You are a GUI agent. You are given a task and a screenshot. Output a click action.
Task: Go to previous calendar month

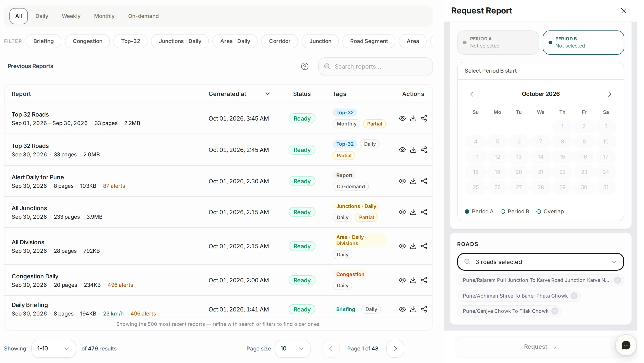[471, 94]
